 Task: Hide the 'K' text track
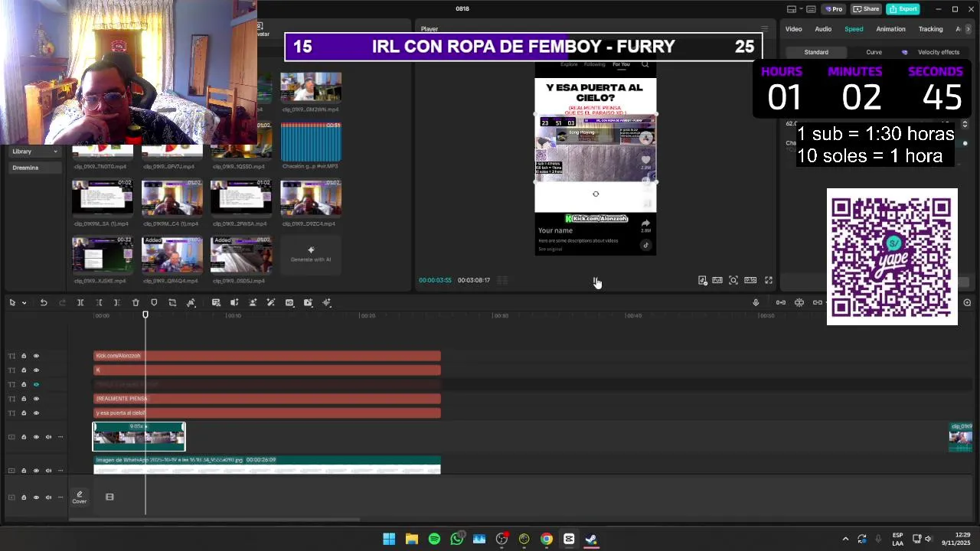tap(36, 370)
